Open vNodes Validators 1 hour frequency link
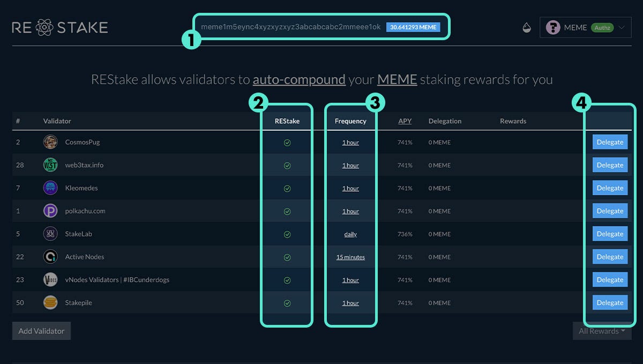The height and width of the screenshot is (364, 643). coord(350,280)
